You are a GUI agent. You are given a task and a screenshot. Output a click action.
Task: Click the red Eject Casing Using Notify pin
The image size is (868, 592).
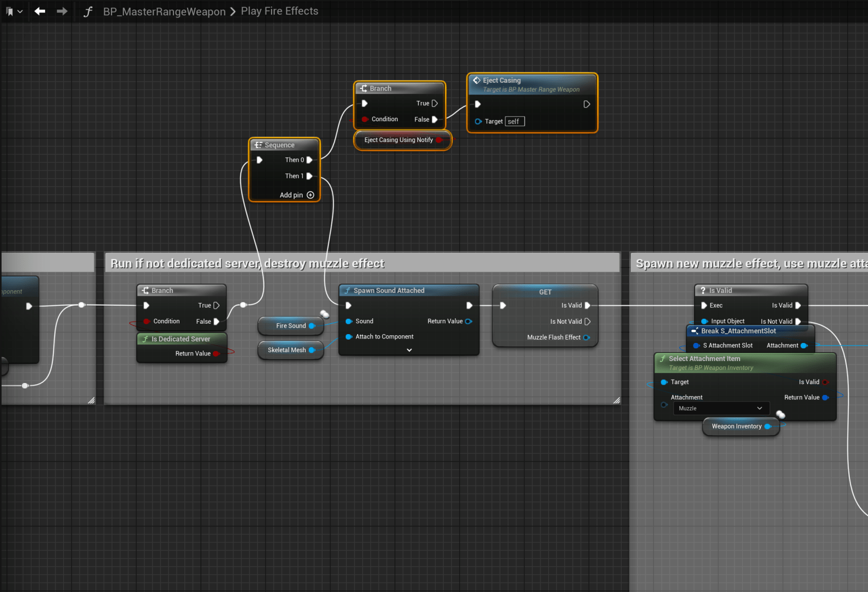click(x=439, y=140)
